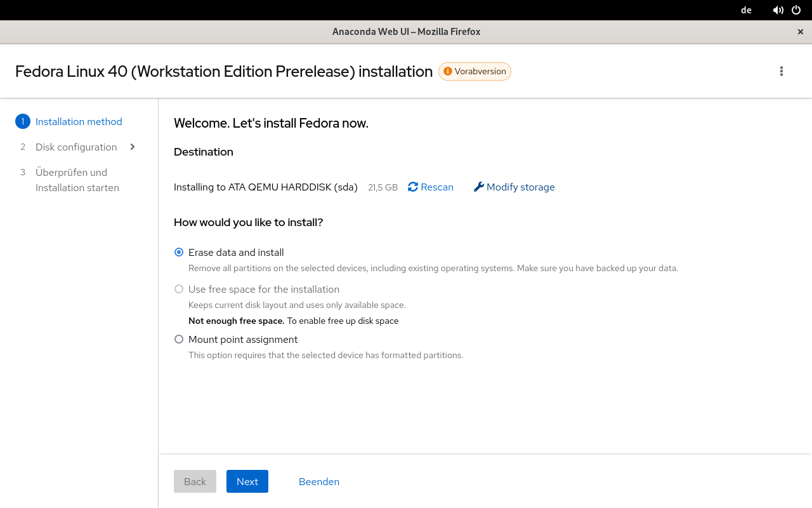
Task: Click the Rescan refresh icon
Action: point(413,187)
